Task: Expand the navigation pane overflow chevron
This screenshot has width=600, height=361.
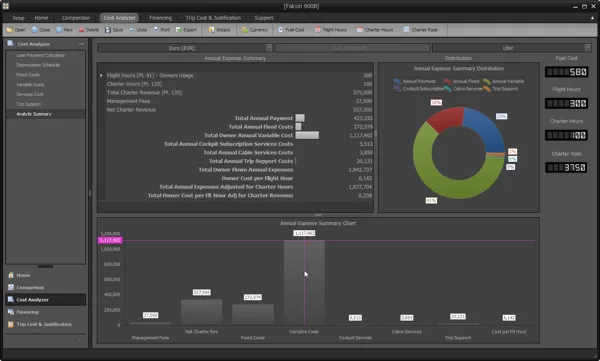Action: 80,340
